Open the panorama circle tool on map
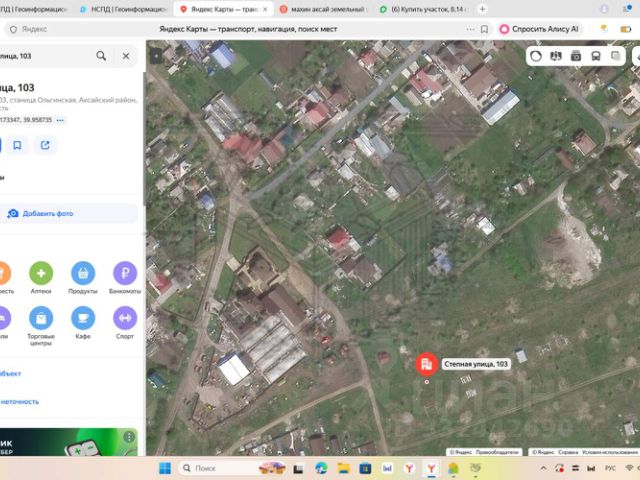 536,56
